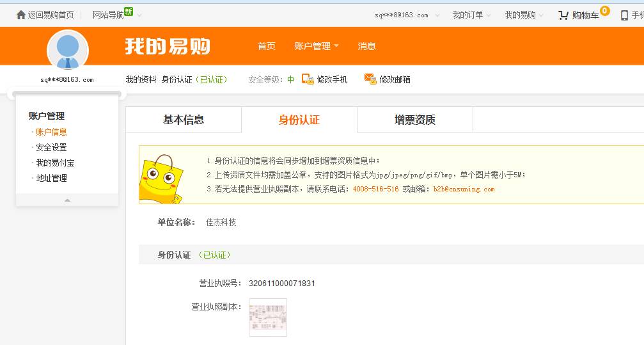The height and width of the screenshot is (345, 644).
Task: Click the email b2b@cnsuning.com
Action: point(464,189)
